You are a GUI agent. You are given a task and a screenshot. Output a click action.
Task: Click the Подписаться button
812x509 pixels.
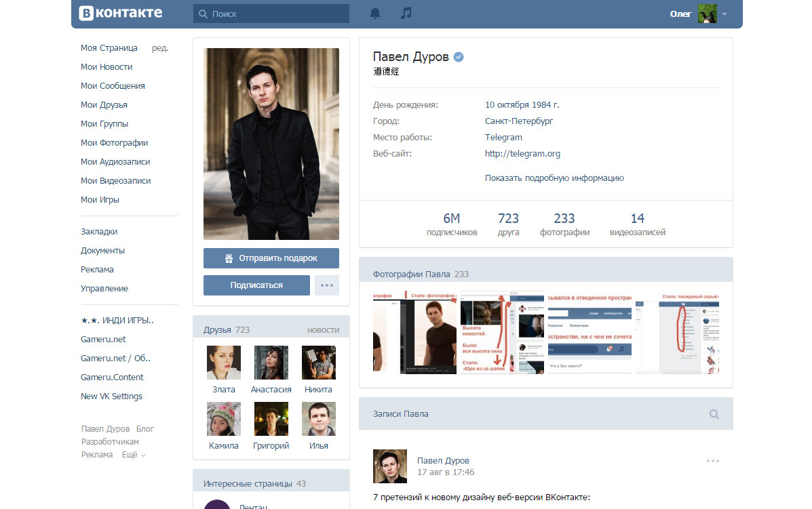click(256, 285)
